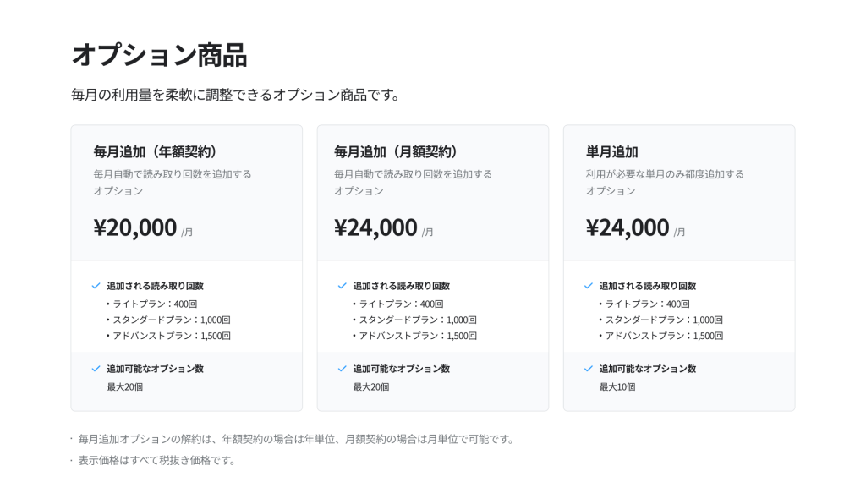
Task: Click checkmark beside 追加される読み取り回数 in 年額契約 card
Action: 96,286
